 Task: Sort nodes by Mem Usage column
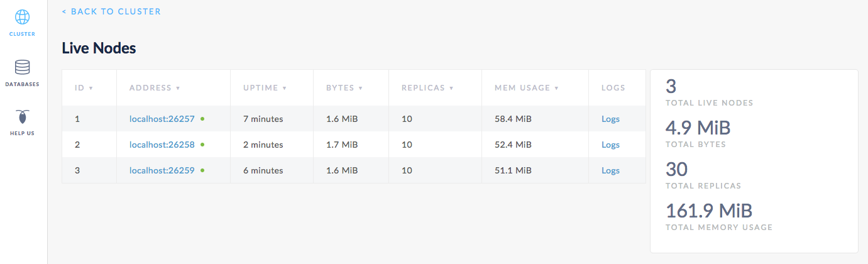(522, 88)
